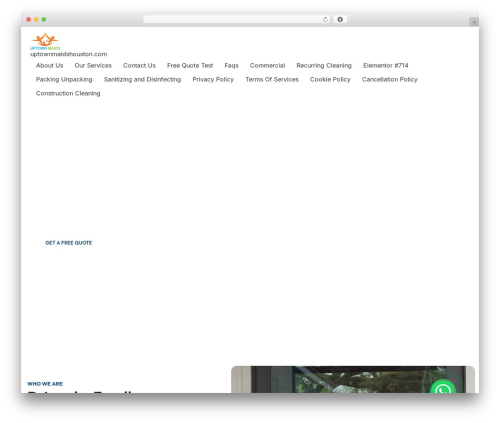Click the red close window button

pyautogui.click(x=29, y=20)
